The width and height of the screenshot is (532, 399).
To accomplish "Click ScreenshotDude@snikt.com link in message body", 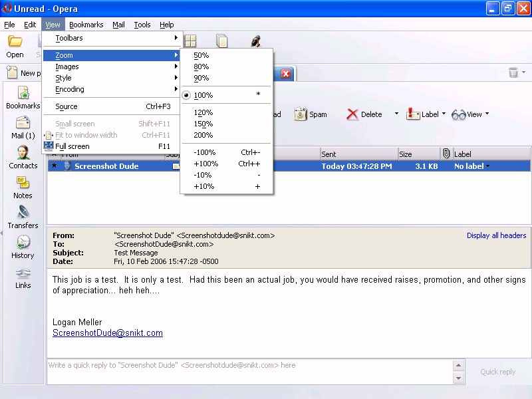I will 108,333.
